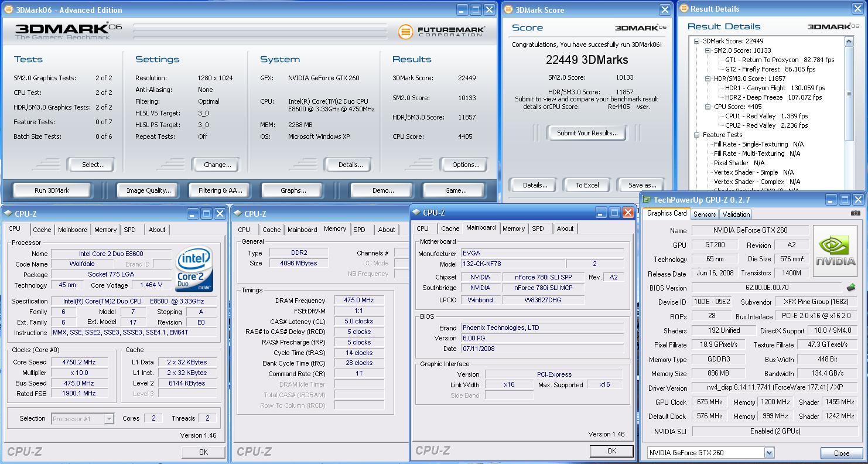Click the TechPowerUp GPU-Z title bar icon
This screenshot has width=868, height=464.
pyautogui.click(x=646, y=200)
